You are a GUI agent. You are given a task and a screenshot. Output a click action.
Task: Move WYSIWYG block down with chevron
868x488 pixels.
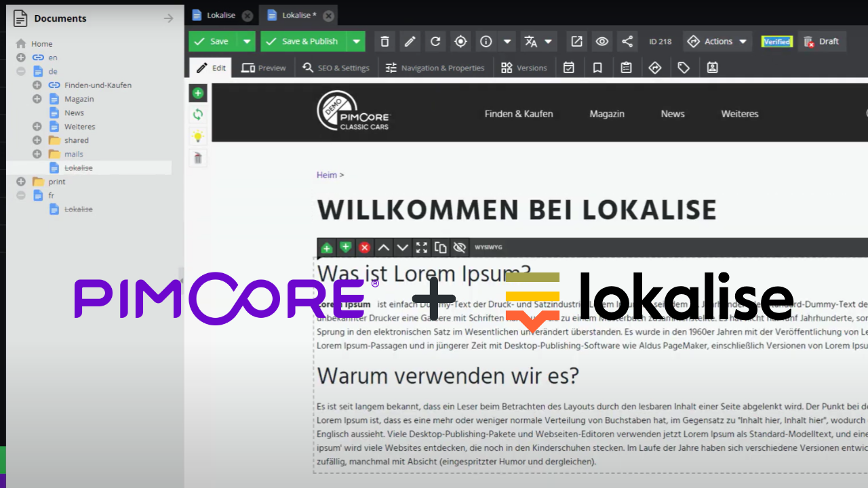pyautogui.click(x=402, y=247)
